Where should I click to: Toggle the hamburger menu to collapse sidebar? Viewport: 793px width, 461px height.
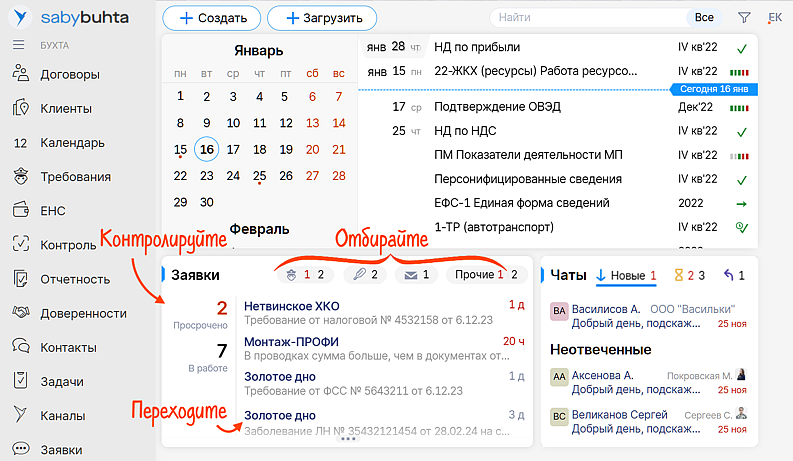coord(19,46)
